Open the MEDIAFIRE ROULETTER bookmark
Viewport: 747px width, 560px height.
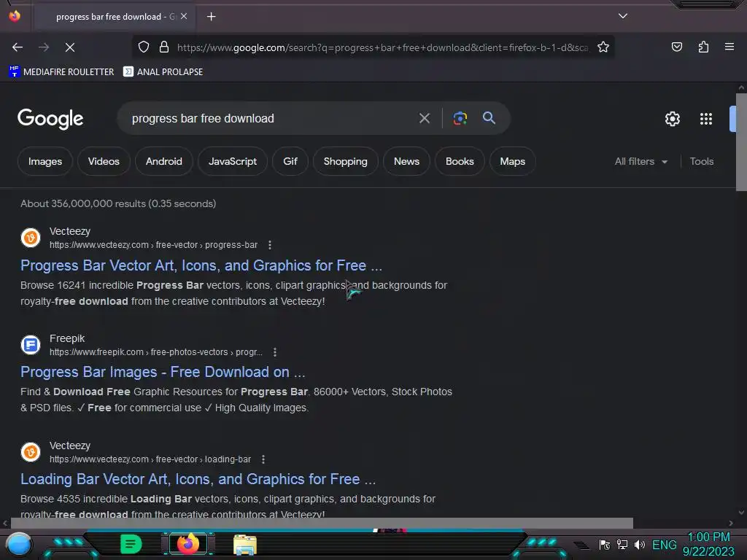(x=61, y=72)
